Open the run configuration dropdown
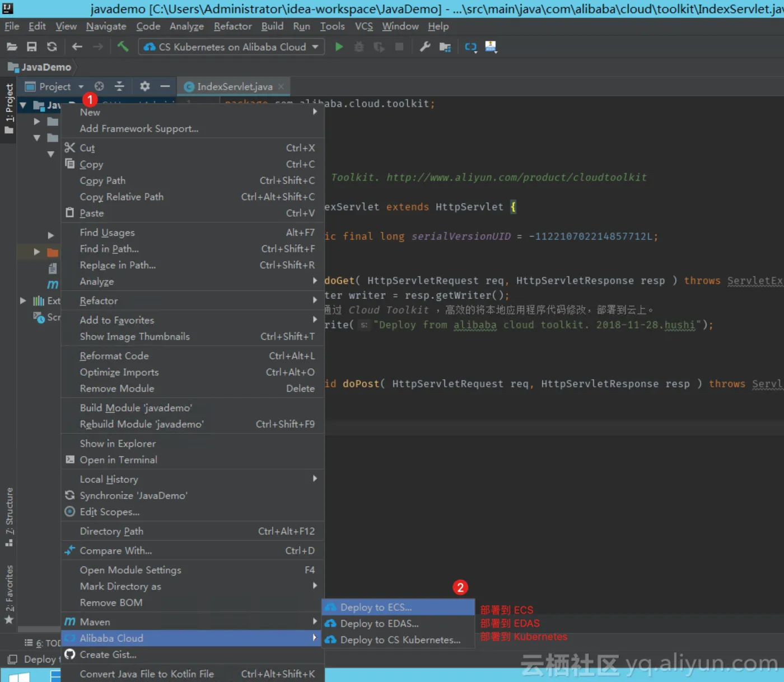This screenshot has height=682, width=784. click(x=231, y=47)
